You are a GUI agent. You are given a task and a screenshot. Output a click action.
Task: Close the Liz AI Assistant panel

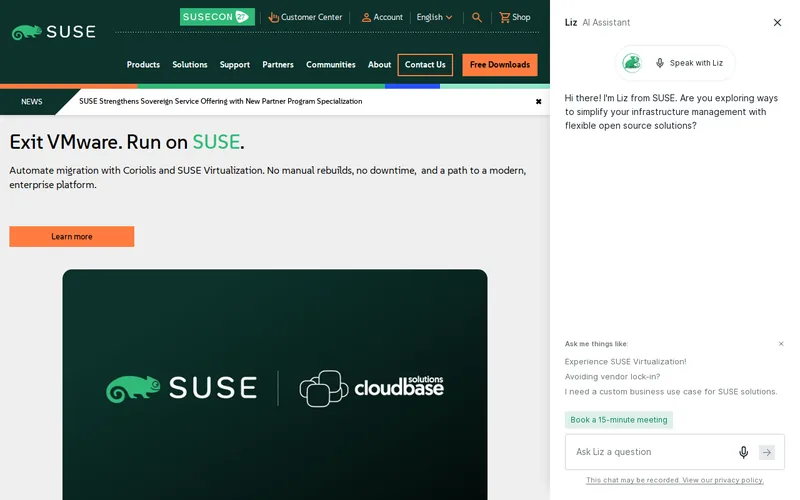[x=777, y=22]
